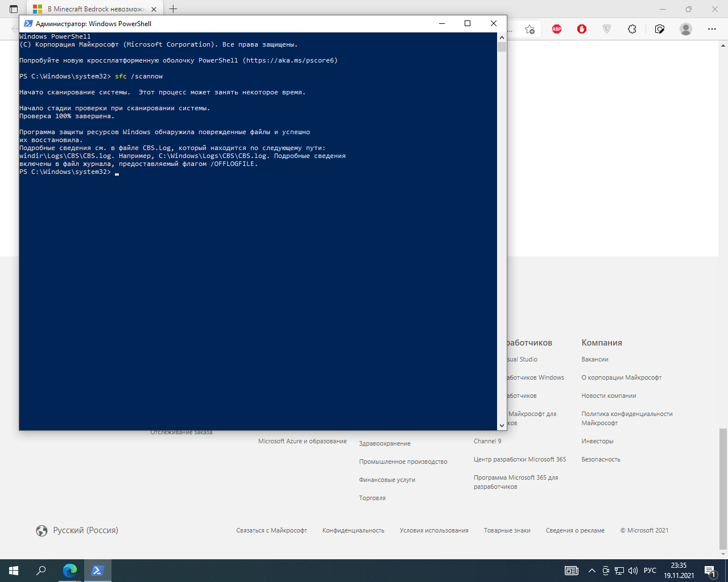Select the Minecraft Bedrock browser tab

pyautogui.click(x=95, y=9)
